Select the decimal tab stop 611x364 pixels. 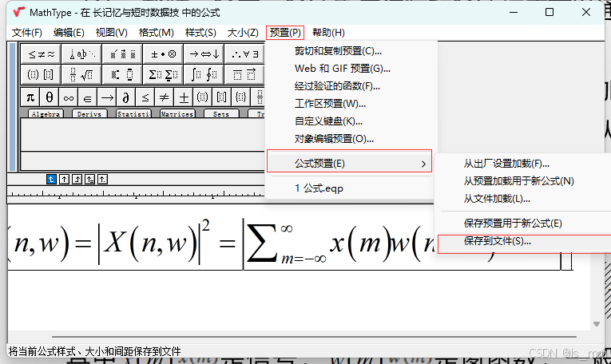(102, 179)
